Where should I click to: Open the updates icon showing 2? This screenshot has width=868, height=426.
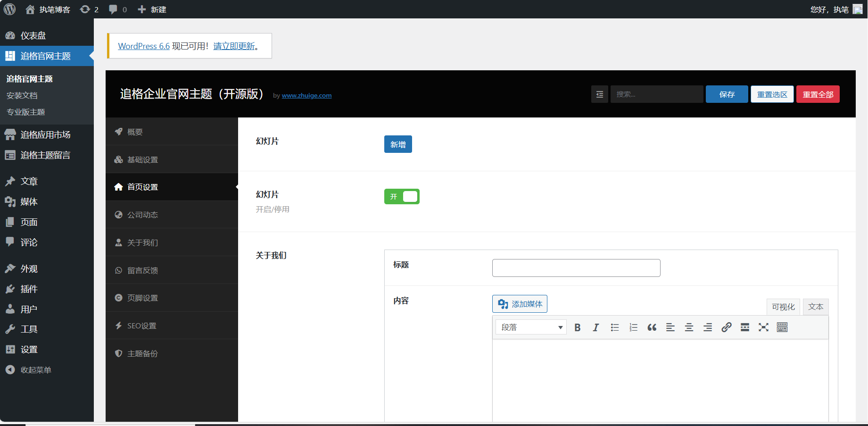89,9
